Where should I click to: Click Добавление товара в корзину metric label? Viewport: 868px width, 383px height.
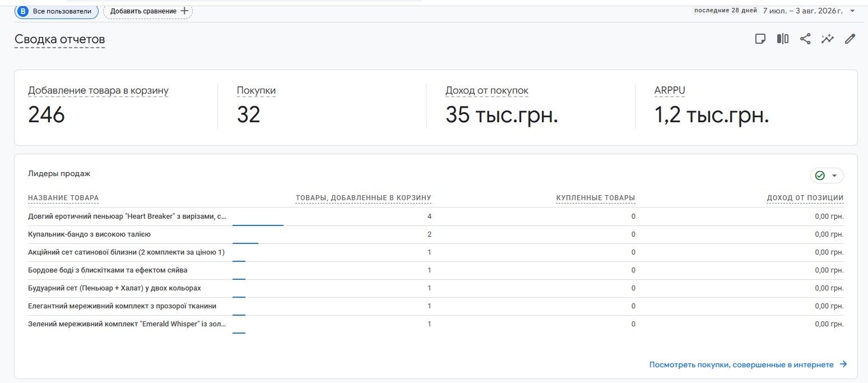pyautogui.click(x=98, y=90)
